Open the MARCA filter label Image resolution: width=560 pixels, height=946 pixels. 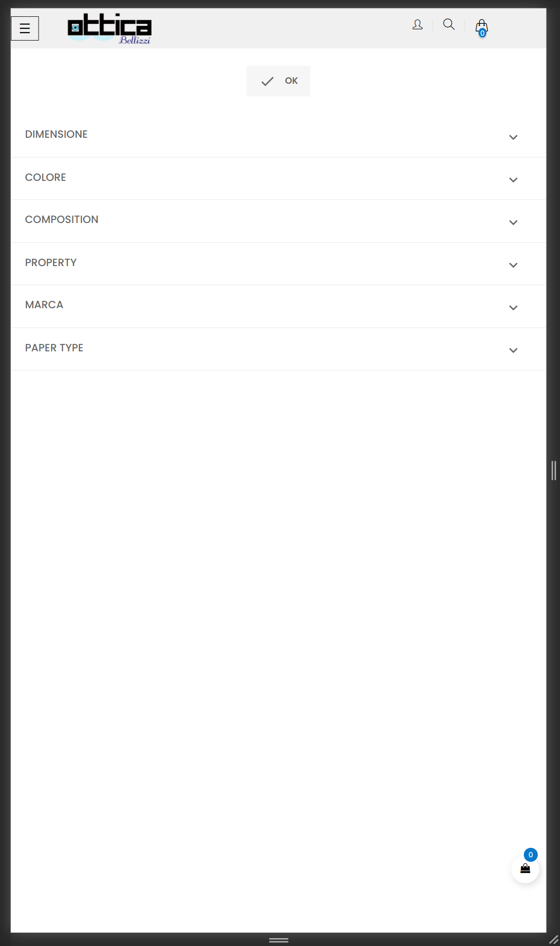click(44, 305)
